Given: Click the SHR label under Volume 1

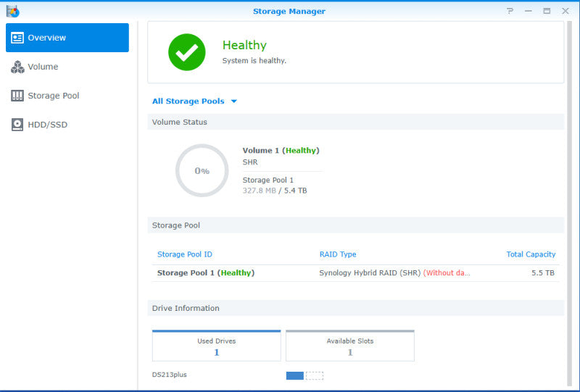Looking at the screenshot, I should (x=250, y=162).
